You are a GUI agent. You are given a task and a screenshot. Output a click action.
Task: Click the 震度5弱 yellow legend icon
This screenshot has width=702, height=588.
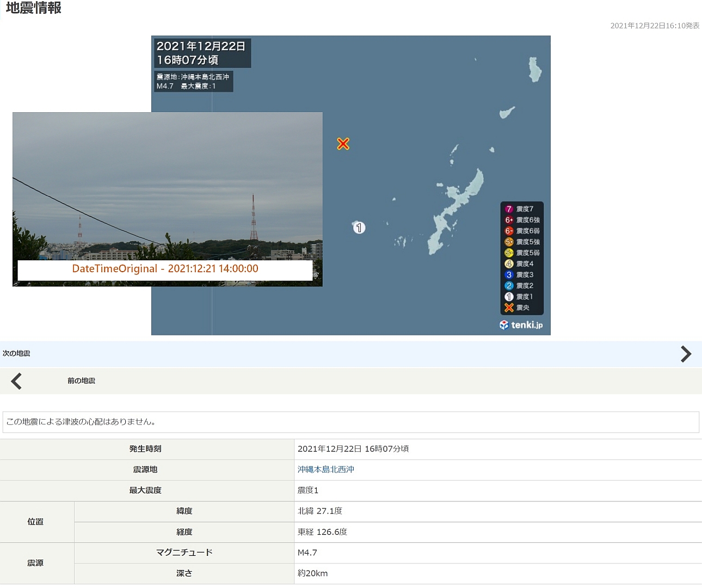point(509,253)
